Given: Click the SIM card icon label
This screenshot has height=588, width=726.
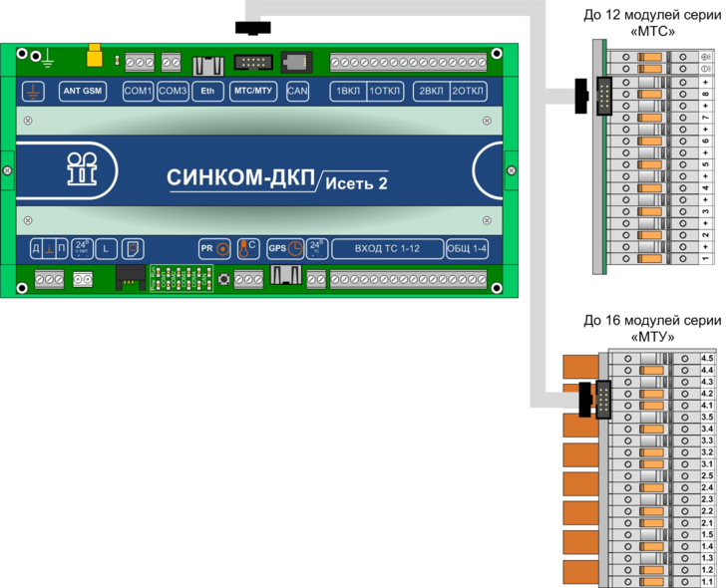Looking at the screenshot, I should coord(135,248).
